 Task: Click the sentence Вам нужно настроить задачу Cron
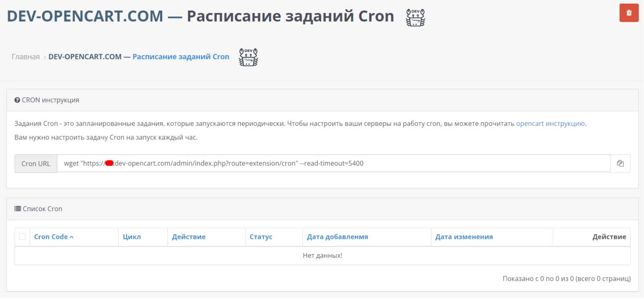[106, 137]
